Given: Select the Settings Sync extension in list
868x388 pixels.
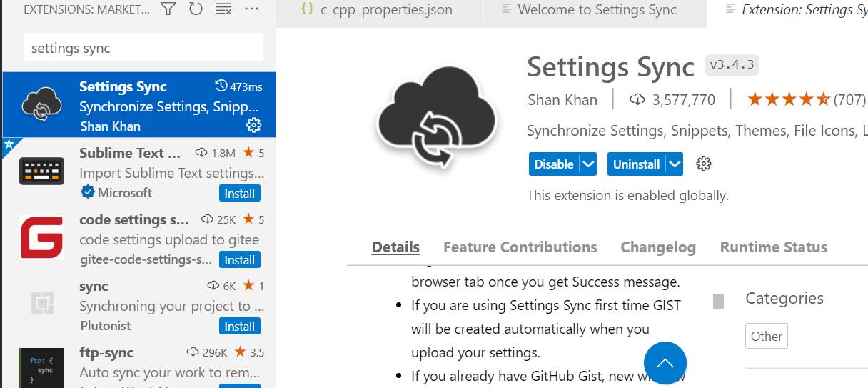Looking at the screenshot, I should click(138, 105).
